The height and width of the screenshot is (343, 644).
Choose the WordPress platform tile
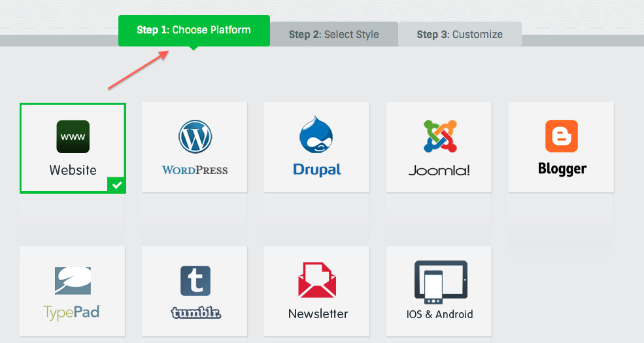pos(195,147)
